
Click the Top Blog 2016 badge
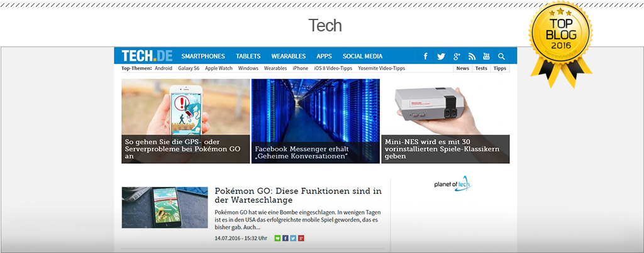click(560, 43)
